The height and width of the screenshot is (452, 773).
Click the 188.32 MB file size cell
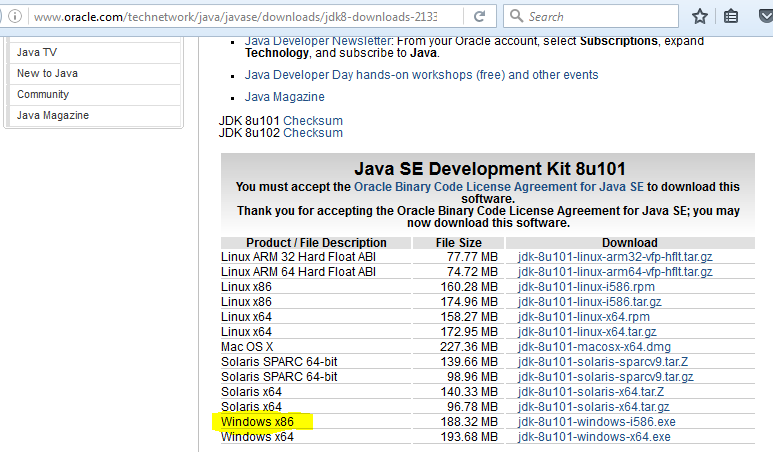(x=469, y=422)
